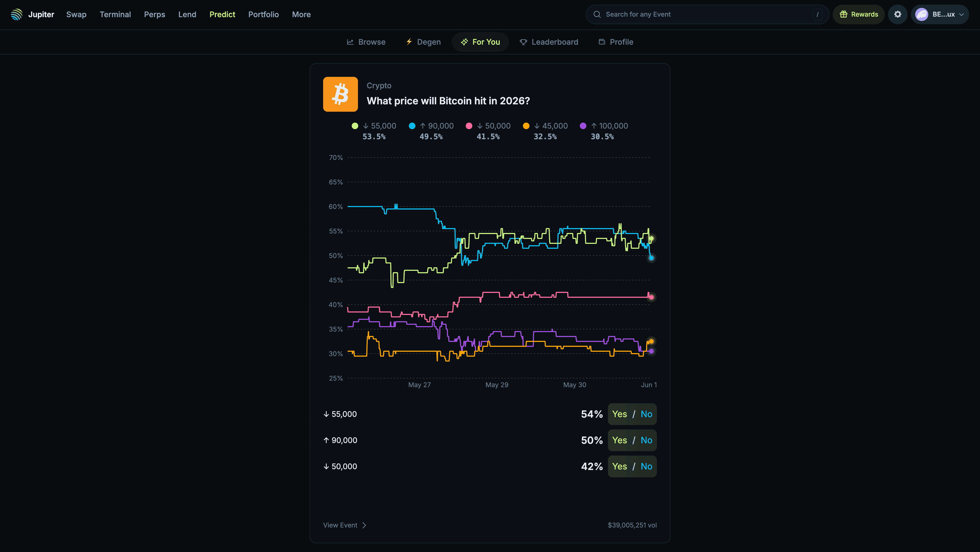The width and height of the screenshot is (980, 552).
Task: Switch to the Browse tab
Action: 366,42
